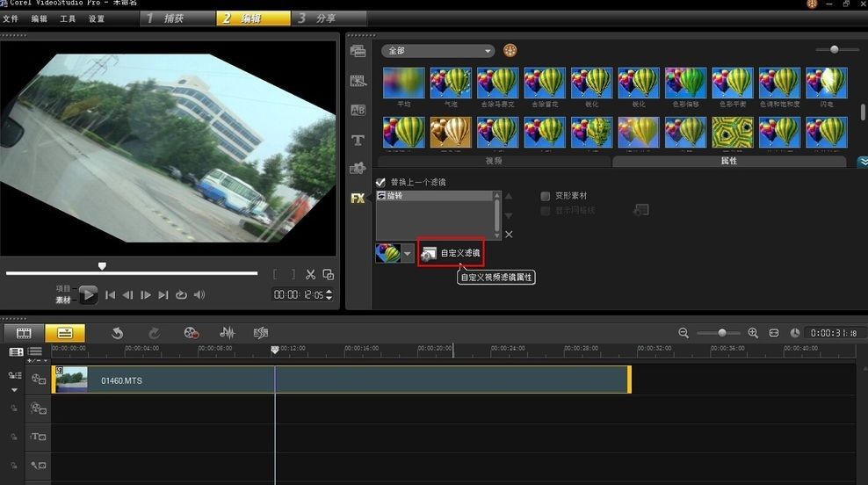
Task: Zoom in the timeline with magnifier plus
Action: (753, 333)
